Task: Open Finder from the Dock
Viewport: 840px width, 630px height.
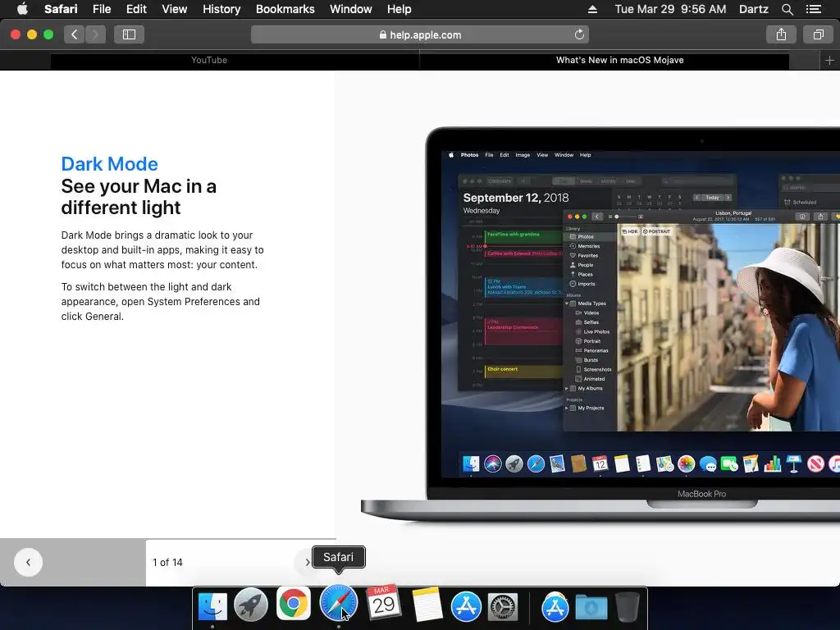Action: pyautogui.click(x=212, y=606)
